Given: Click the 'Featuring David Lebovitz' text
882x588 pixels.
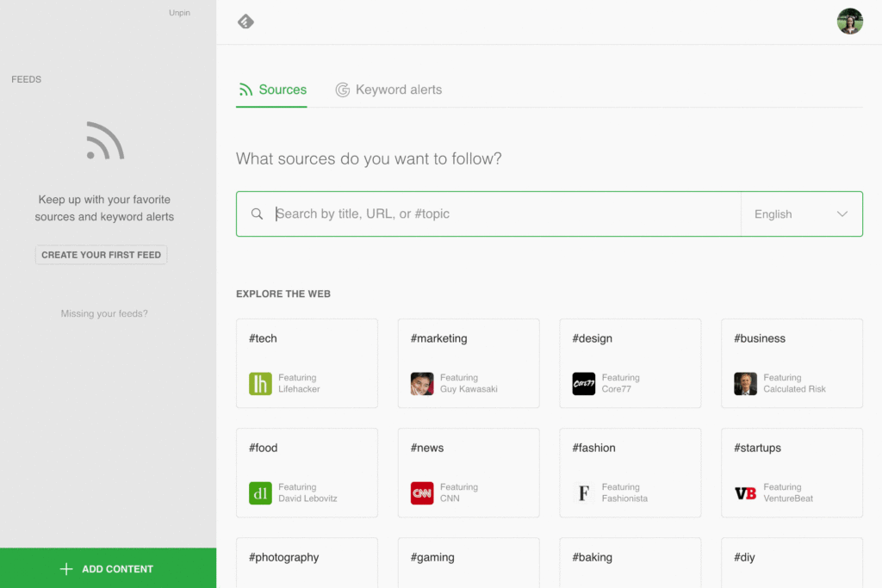Looking at the screenshot, I should tap(307, 492).
